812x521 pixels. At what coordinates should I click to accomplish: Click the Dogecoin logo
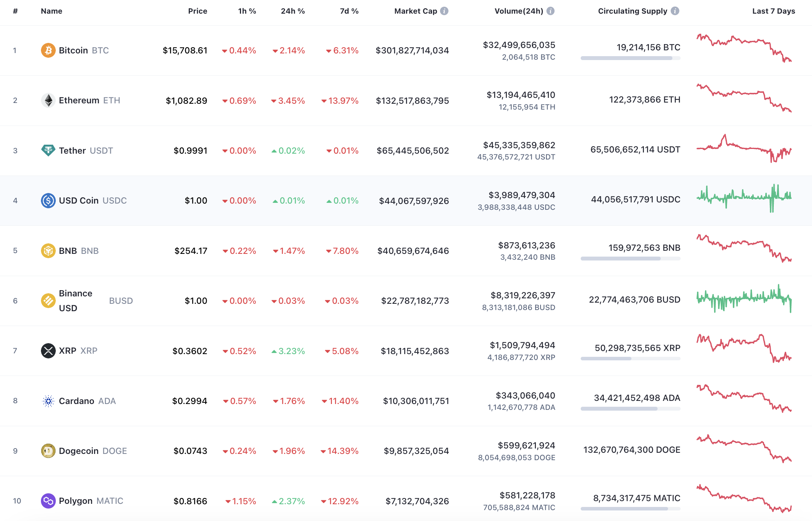pyautogui.click(x=48, y=451)
